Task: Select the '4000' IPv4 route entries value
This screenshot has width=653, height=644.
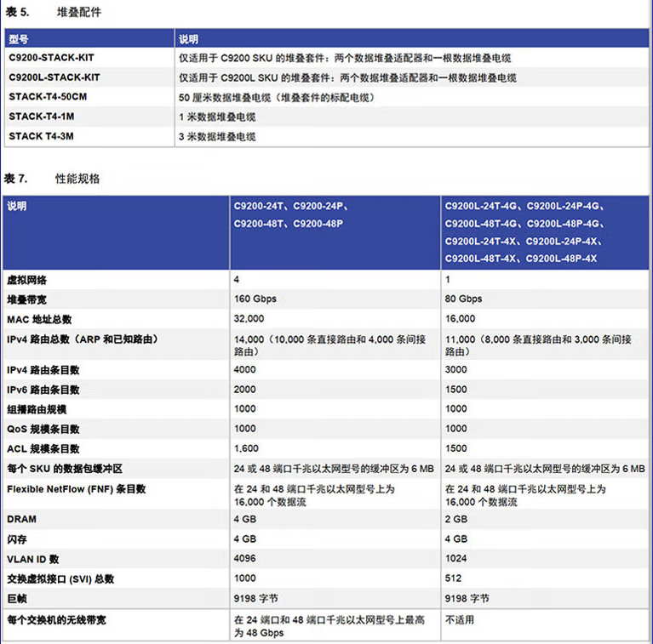Action: click(x=244, y=369)
